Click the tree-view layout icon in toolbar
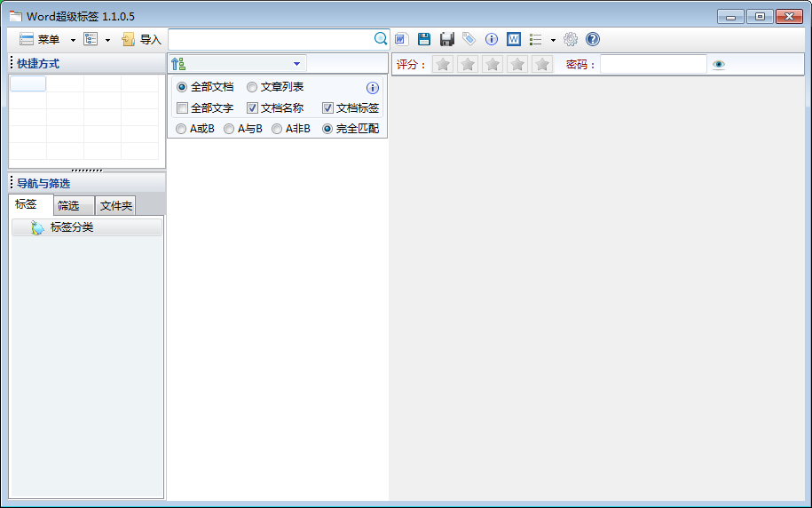812x508 pixels. point(91,39)
